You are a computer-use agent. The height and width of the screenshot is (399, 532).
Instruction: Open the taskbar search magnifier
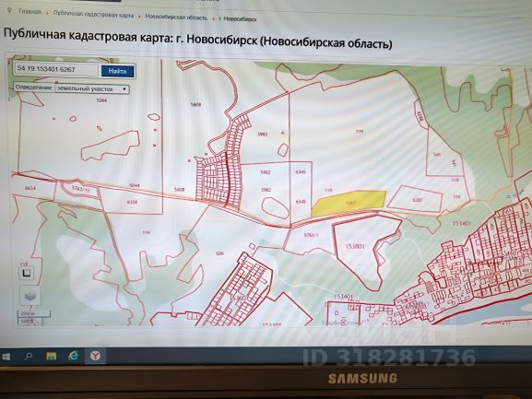(x=29, y=357)
